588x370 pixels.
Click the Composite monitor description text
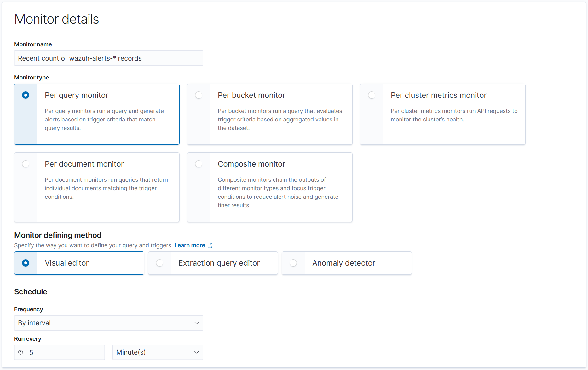(278, 192)
